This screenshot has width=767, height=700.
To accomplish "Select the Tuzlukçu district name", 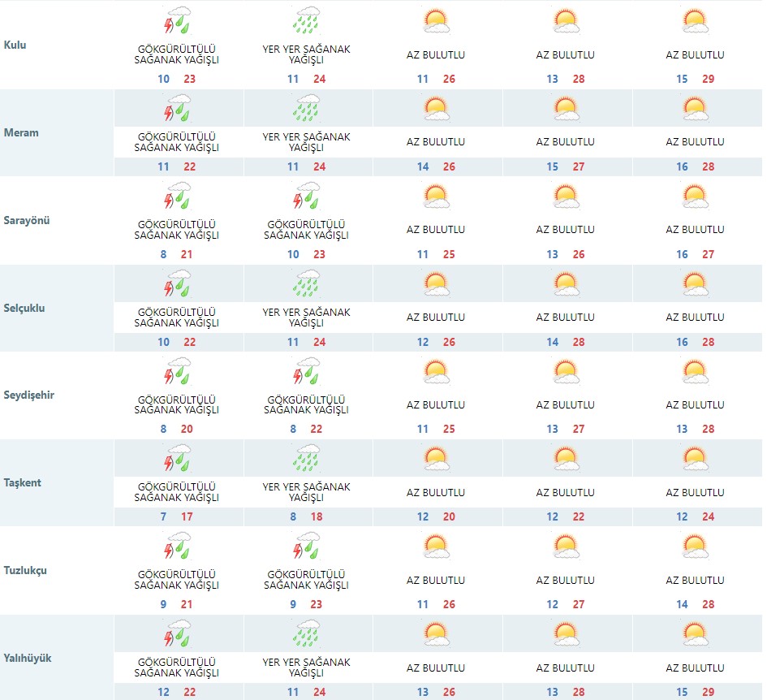I will (25, 571).
